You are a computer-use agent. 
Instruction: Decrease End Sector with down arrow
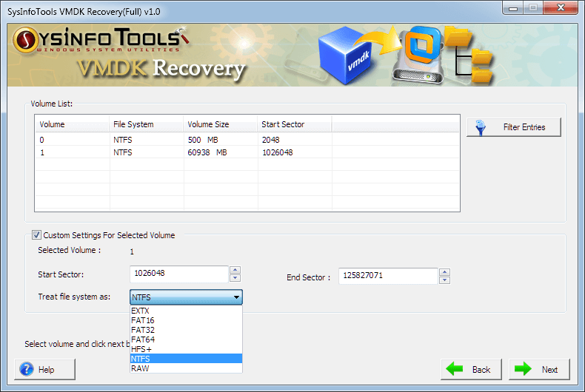(444, 280)
